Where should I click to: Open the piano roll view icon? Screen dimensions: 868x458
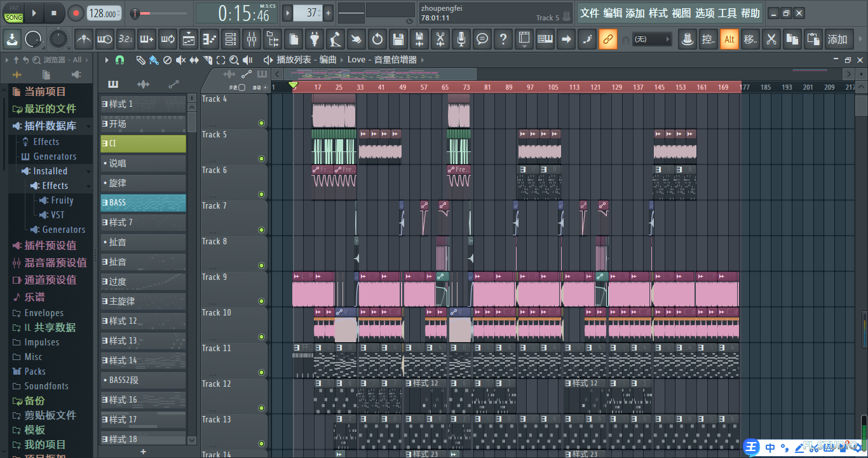click(x=210, y=39)
